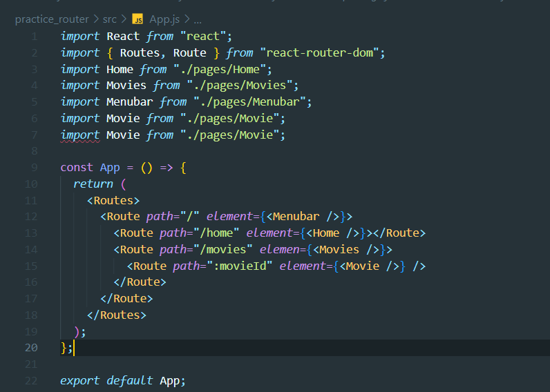This screenshot has height=392, width=550.
Task: Click "/movies" path value
Action: [223, 249]
